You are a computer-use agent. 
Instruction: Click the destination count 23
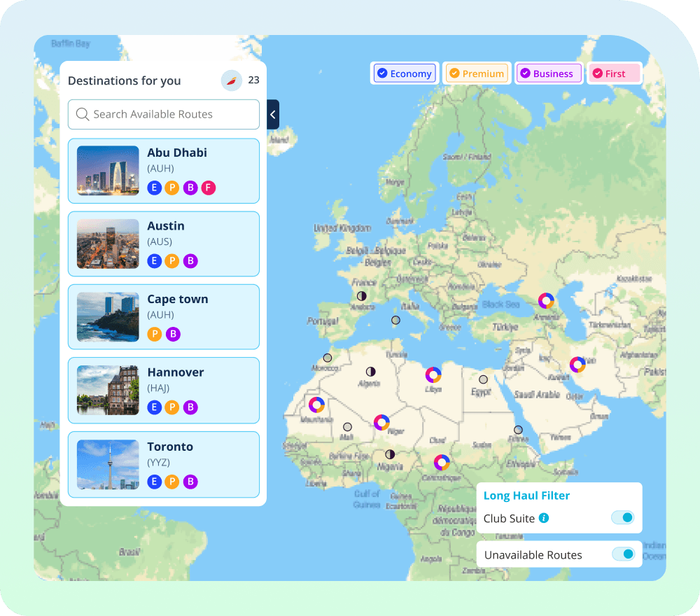(x=253, y=80)
